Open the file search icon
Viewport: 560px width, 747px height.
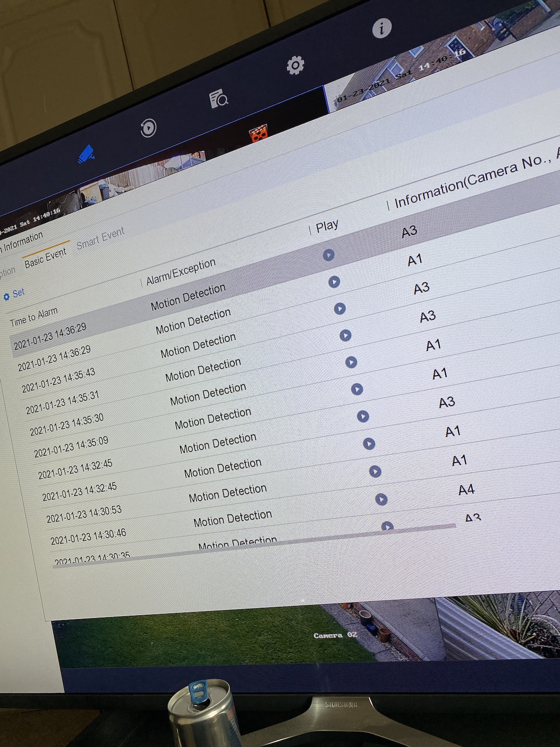pyautogui.click(x=218, y=99)
